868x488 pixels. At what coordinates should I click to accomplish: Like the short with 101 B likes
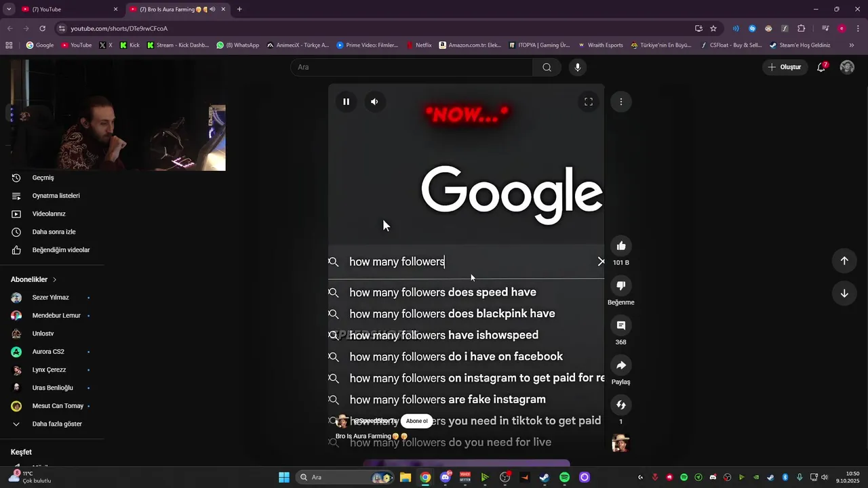pos(621,245)
